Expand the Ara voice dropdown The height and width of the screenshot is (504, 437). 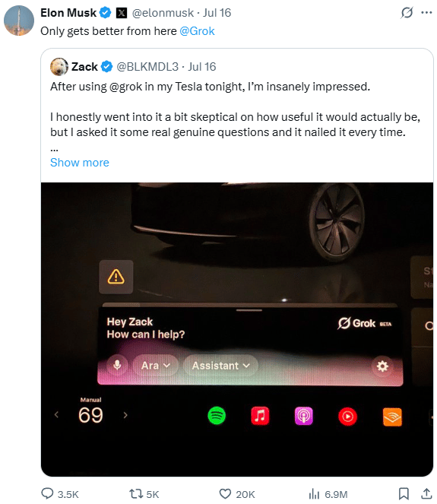click(x=155, y=366)
